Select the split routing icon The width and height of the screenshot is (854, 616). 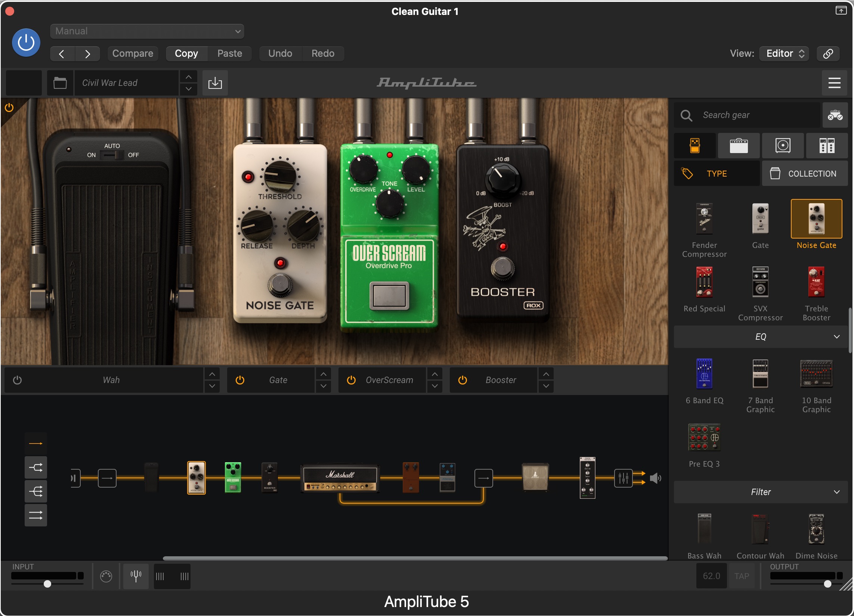(36, 468)
